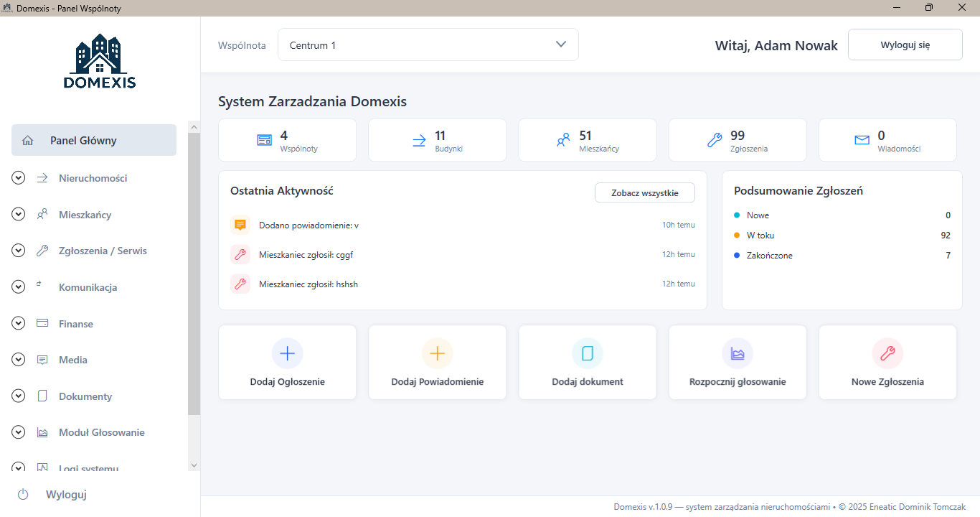
Task: Click the orange plus icon for Dodaj Powiadomienie
Action: 437,353
